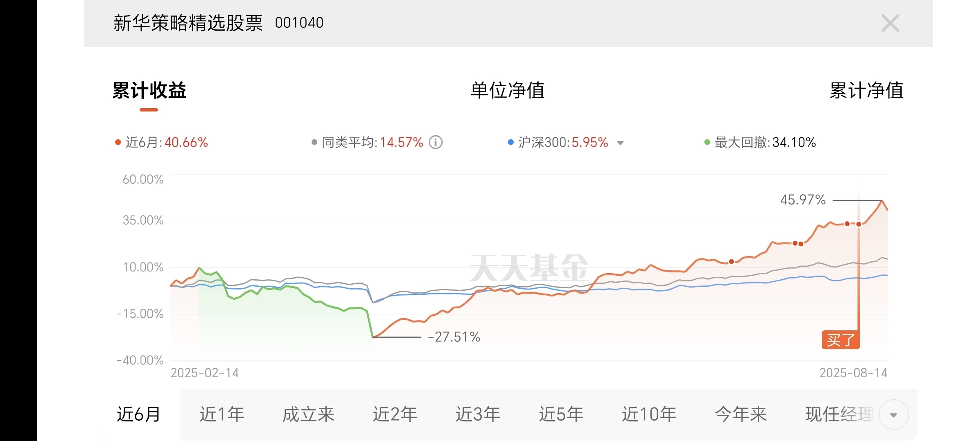Close the fund detail panel with X

point(890,23)
